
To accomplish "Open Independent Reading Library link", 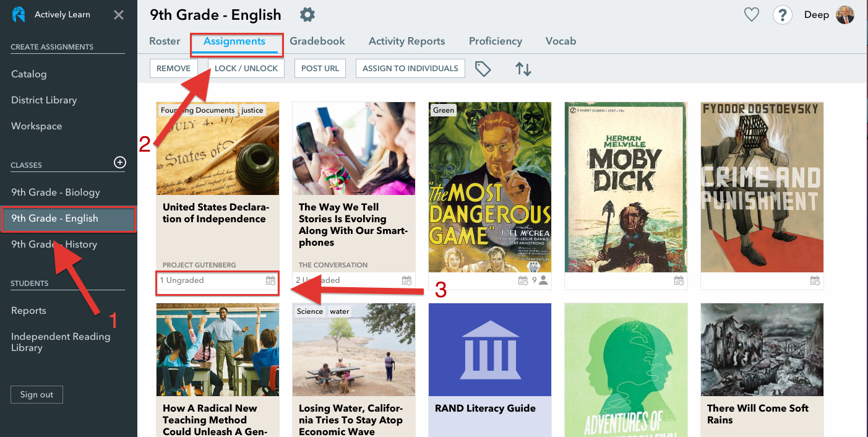I will tap(61, 342).
